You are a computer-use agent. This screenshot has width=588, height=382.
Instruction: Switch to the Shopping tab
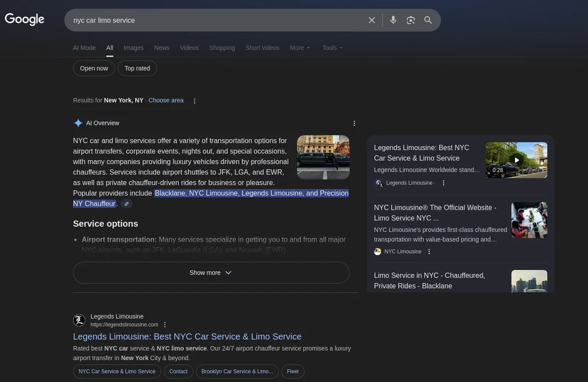click(222, 48)
